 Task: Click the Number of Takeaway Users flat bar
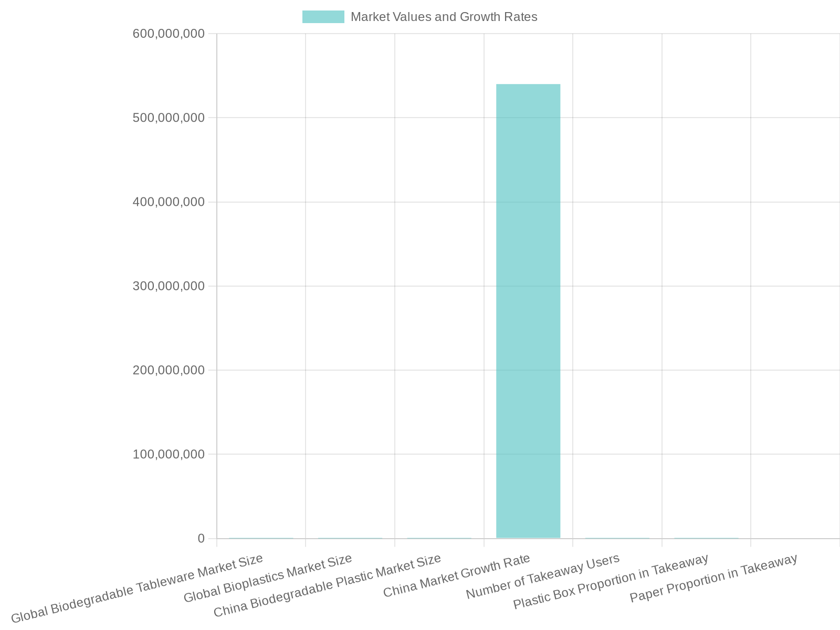point(617,538)
